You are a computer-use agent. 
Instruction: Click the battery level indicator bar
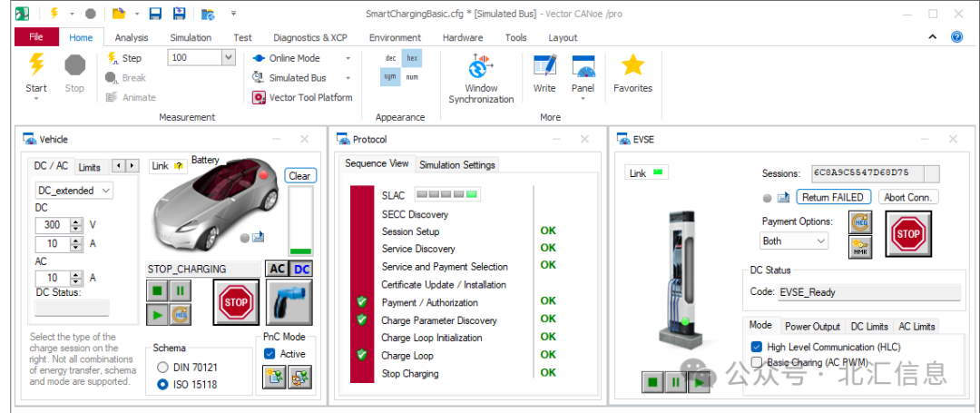pyautogui.click(x=300, y=221)
